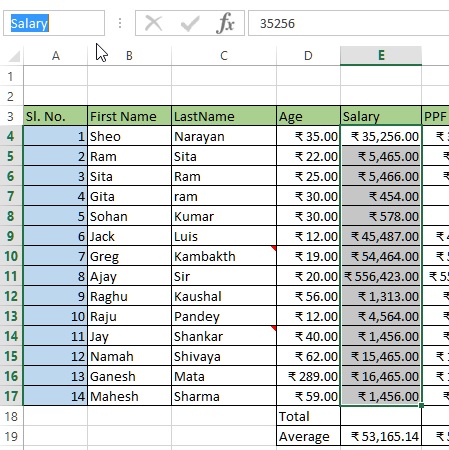Select the salary cell ₹ 454.00

[x=381, y=196]
